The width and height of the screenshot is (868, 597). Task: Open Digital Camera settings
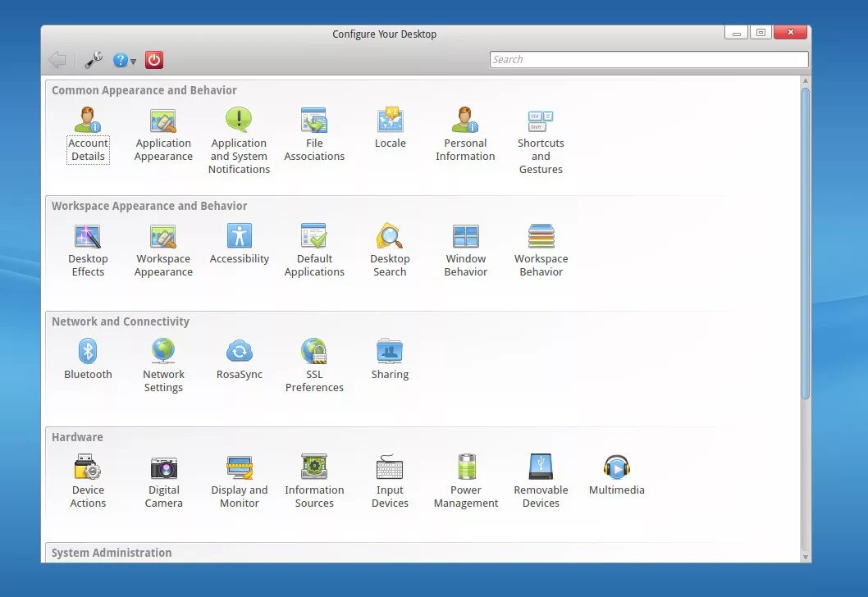(163, 482)
